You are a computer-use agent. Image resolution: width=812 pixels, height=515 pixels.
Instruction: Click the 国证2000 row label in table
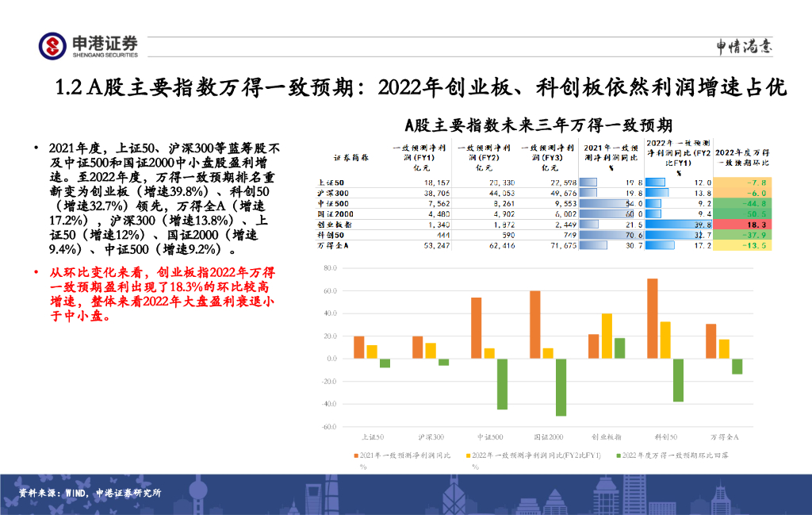[335, 214]
